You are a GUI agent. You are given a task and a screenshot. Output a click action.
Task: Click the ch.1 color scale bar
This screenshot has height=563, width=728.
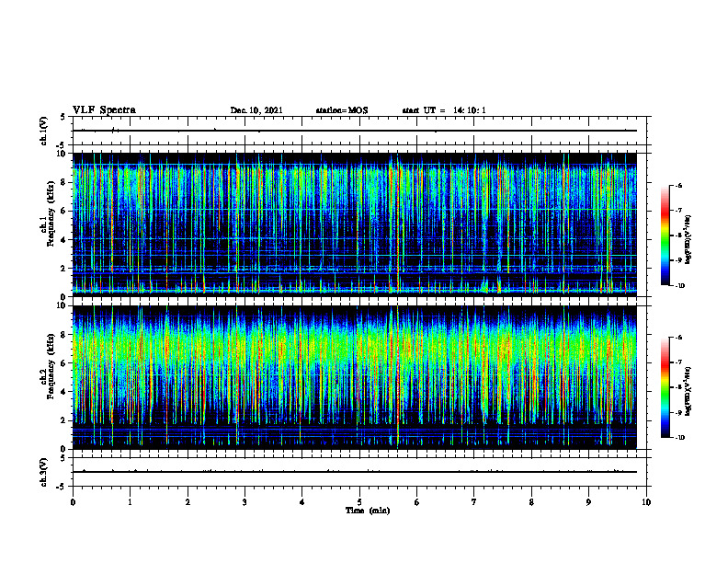pos(665,236)
